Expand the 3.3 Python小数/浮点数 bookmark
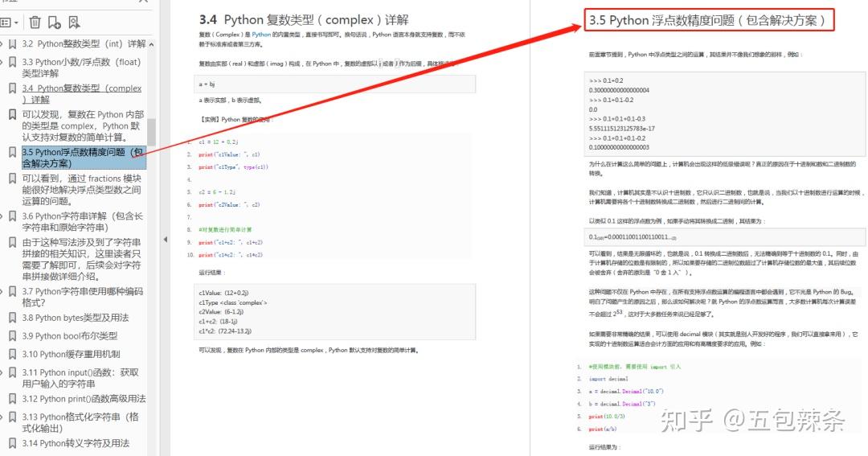This screenshot has height=456, width=868. pos(2,62)
